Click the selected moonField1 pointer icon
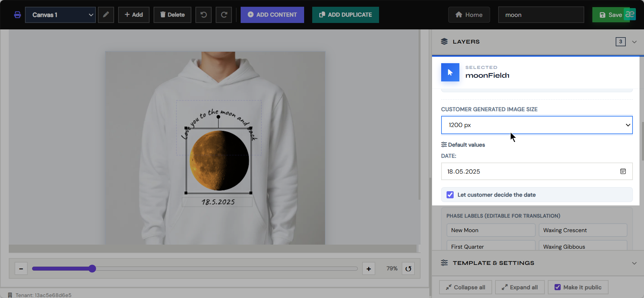The width and height of the screenshot is (644, 298). pyautogui.click(x=450, y=72)
